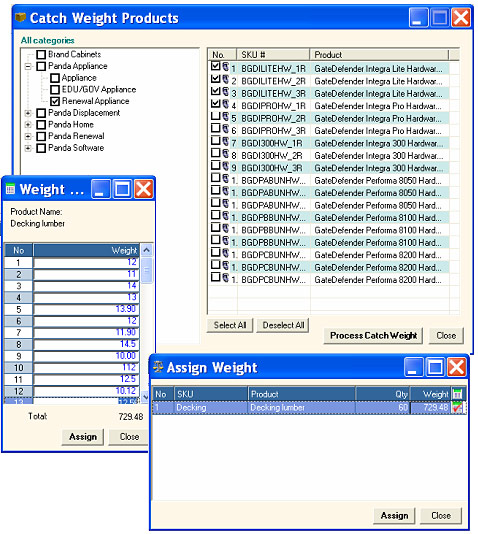
Task: Maximize the Assign Weight window
Action: [435, 367]
